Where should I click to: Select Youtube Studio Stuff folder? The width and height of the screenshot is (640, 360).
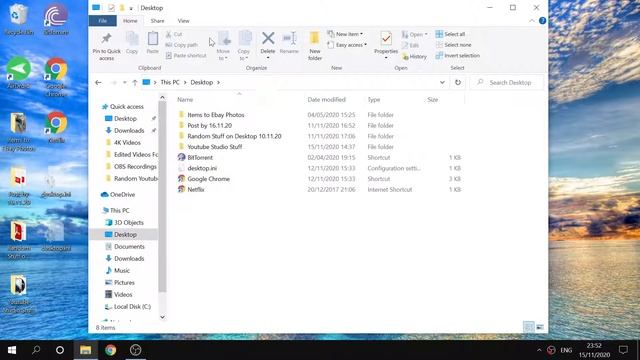(x=215, y=147)
